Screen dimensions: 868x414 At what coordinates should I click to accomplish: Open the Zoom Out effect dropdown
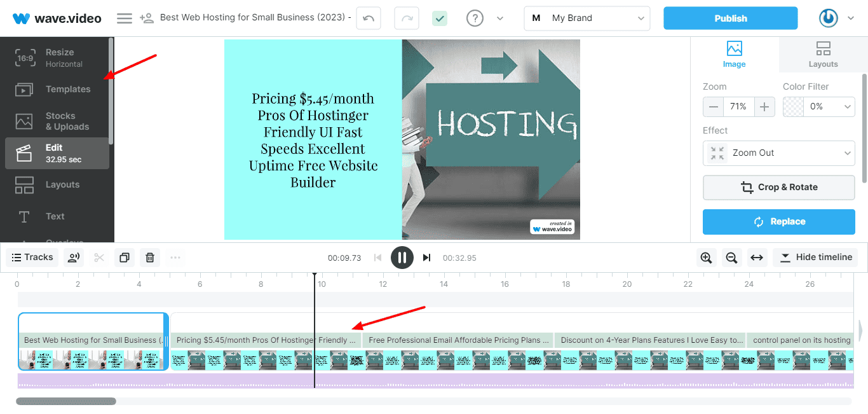click(779, 153)
